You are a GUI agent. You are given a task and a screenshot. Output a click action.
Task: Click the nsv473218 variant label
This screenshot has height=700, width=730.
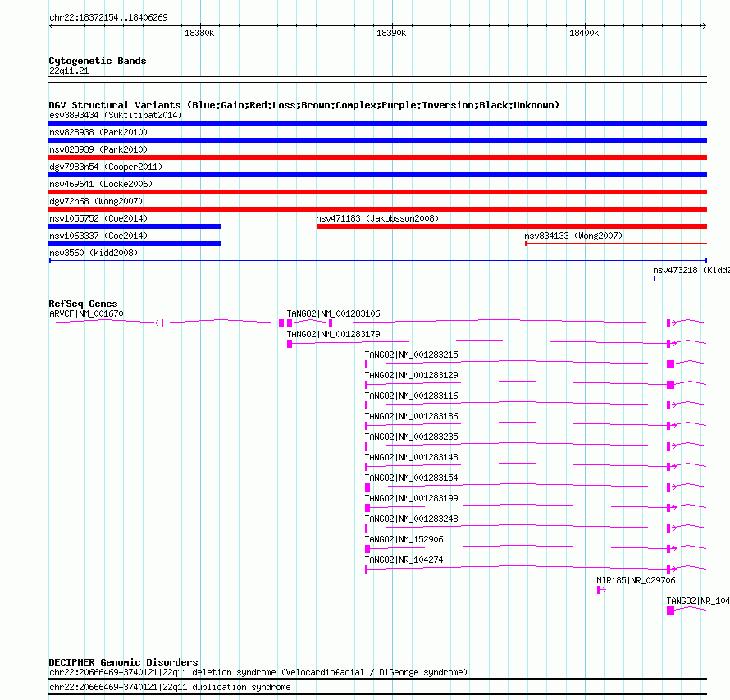point(691,270)
